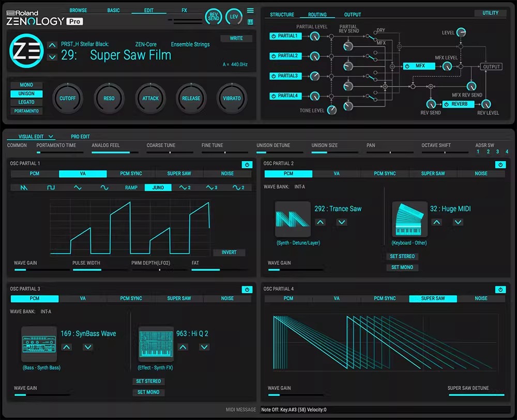Click the Trance Saw wave thumbnail icon
The height and width of the screenshot is (420, 517).
(x=293, y=220)
